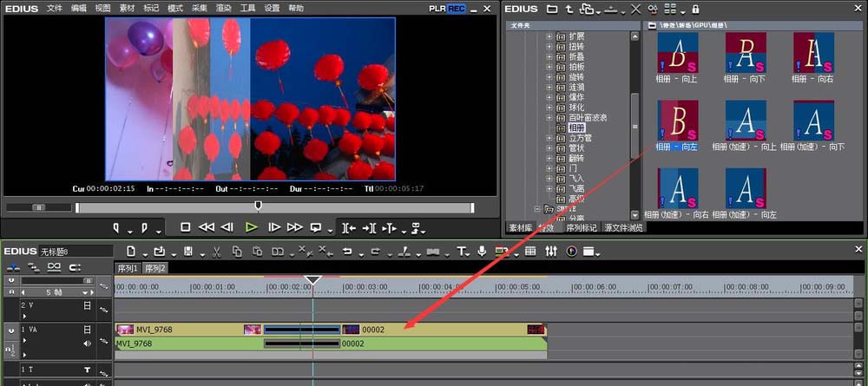
Task: Mute audio speaker on 1 VA track
Action: pyautogui.click(x=87, y=343)
